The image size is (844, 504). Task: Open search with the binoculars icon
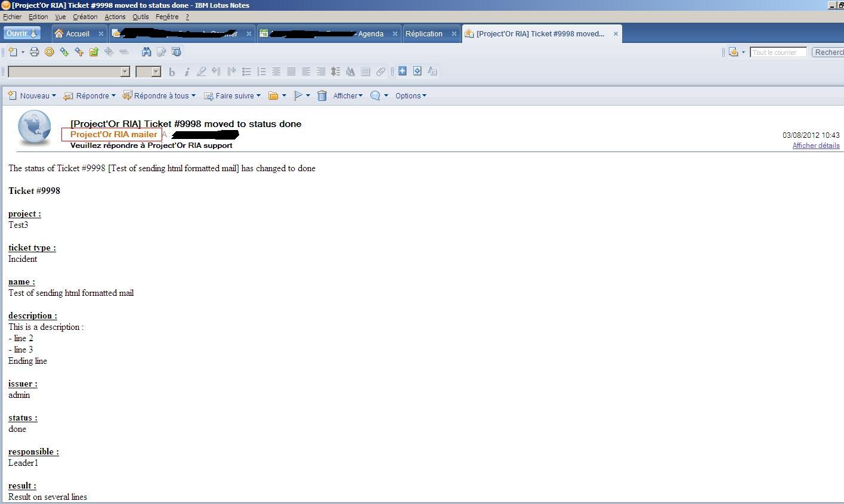pyautogui.click(x=146, y=52)
